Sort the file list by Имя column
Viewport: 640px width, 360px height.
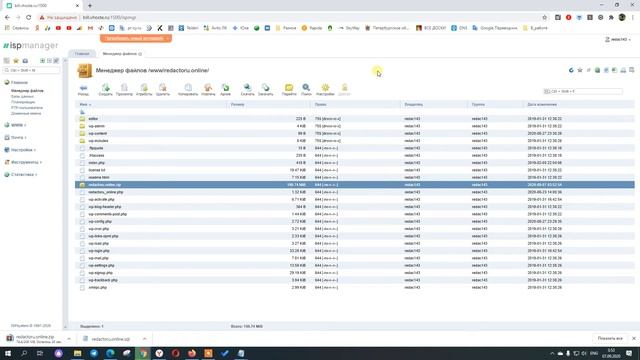[85, 104]
